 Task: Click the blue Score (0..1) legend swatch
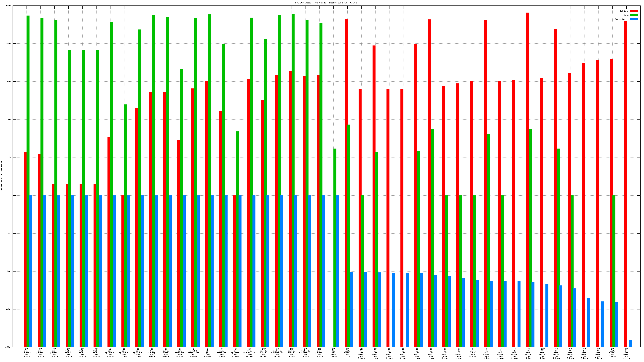tap(634, 19)
